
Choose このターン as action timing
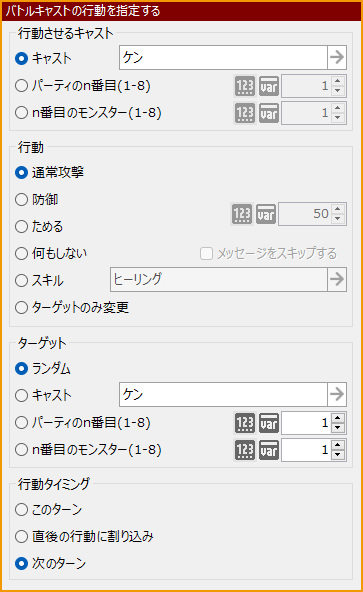pyautogui.click(x=22, y=510)
